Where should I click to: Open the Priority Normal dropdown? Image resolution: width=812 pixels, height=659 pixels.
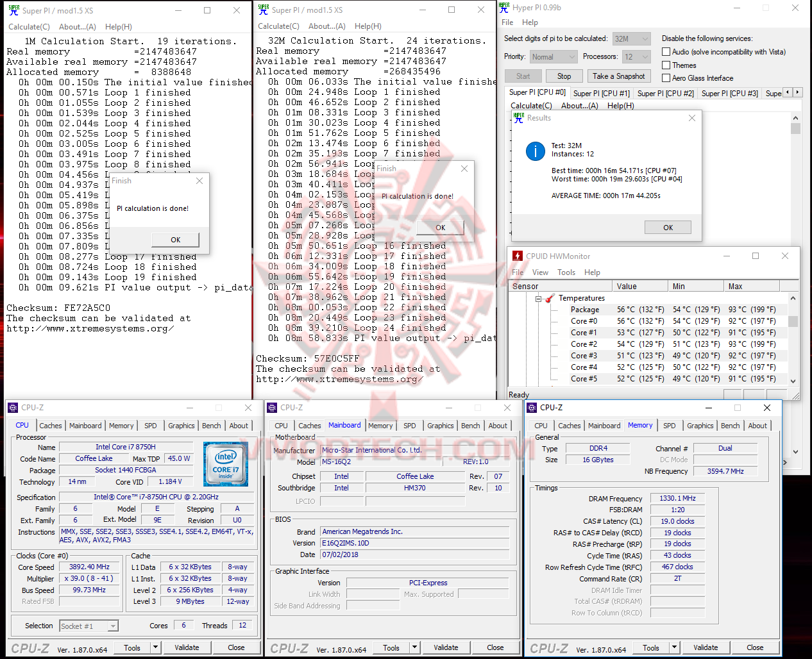tap(553, 56)
